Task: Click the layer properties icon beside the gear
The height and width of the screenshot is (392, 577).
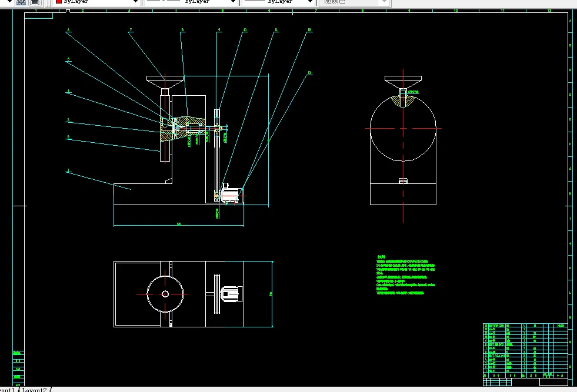Action: click(35, 2)
